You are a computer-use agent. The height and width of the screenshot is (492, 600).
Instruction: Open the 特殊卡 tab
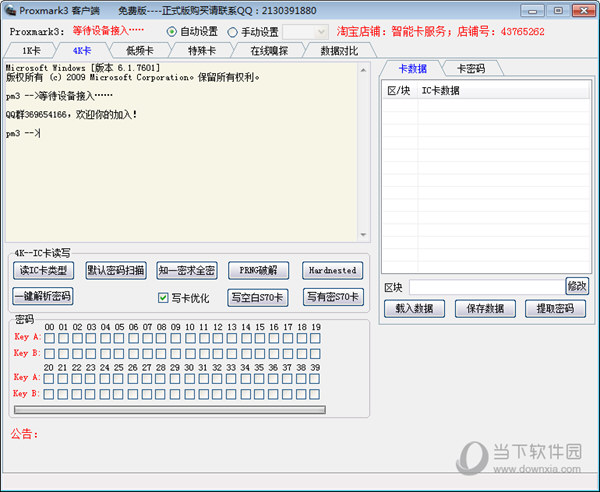point(202,51)
